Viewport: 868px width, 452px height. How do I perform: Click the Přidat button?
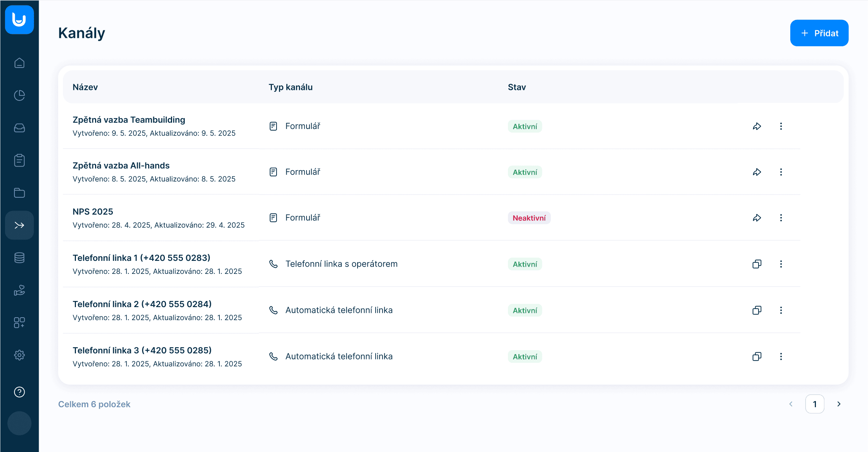[819, 33]
